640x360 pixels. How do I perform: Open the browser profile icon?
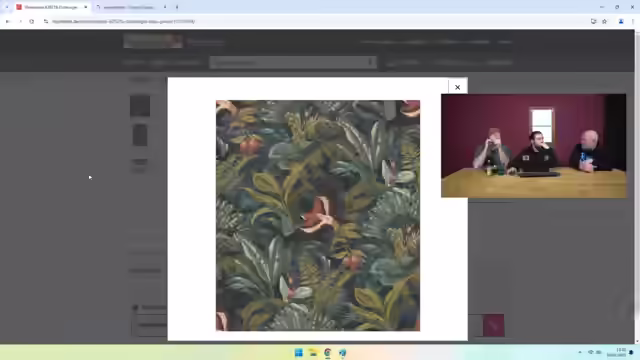[621, 21]
